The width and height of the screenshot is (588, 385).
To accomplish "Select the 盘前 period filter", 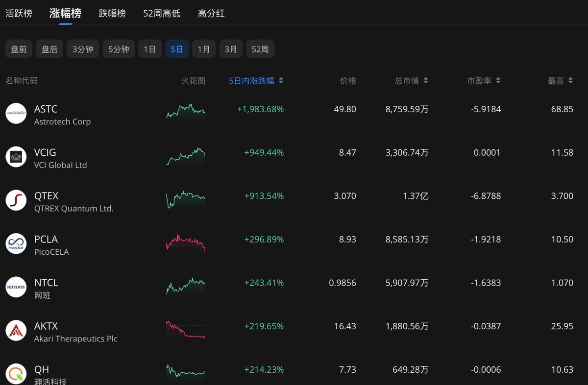I will coord(19,49).
